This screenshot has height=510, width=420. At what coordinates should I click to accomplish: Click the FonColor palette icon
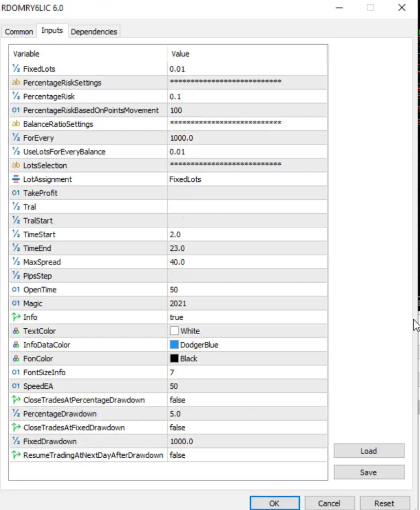[16, 359]
